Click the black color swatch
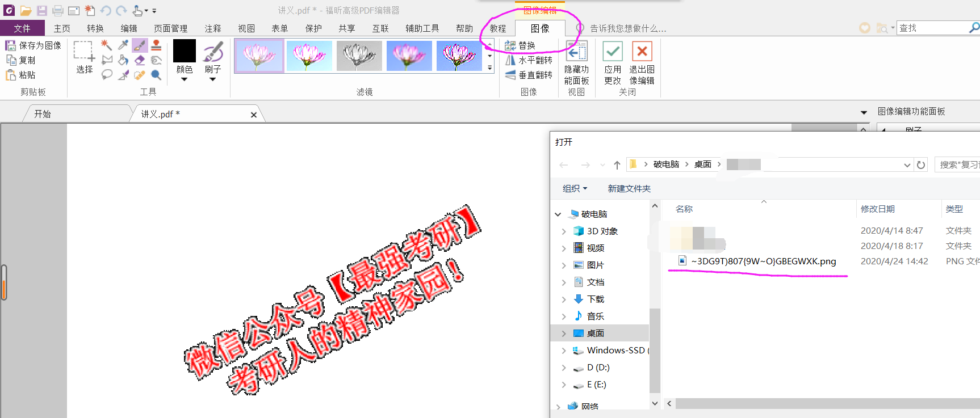Screen dimensions: 980x418 point(185,51)
